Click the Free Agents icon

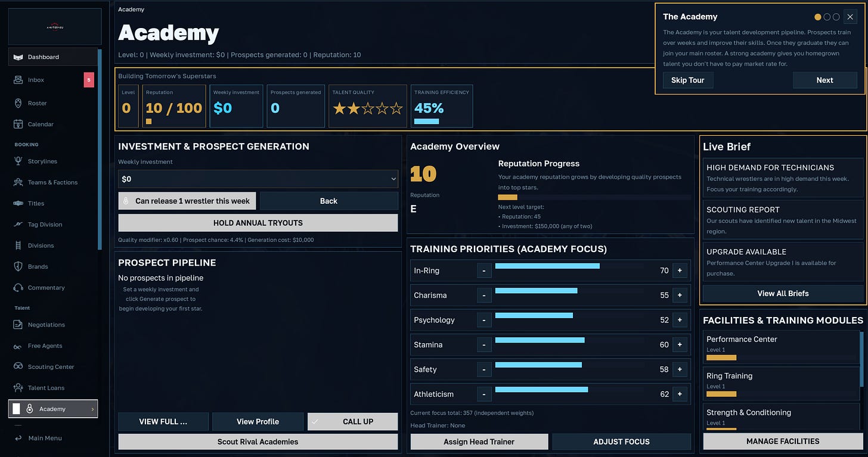pos(18,346)
